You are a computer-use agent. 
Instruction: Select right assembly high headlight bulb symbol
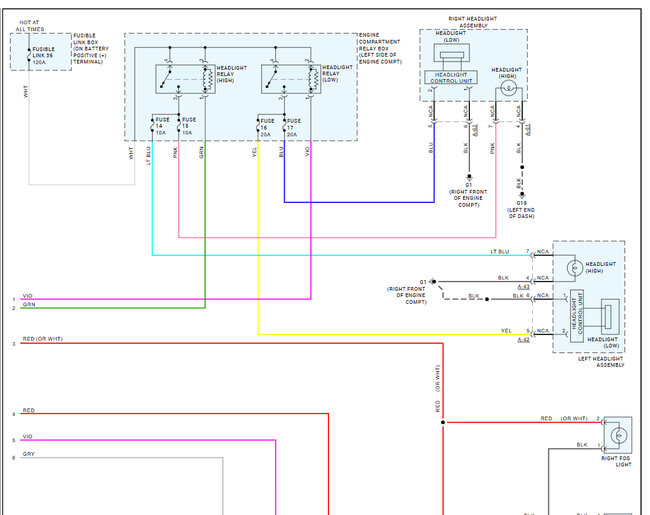pos(508,88)
